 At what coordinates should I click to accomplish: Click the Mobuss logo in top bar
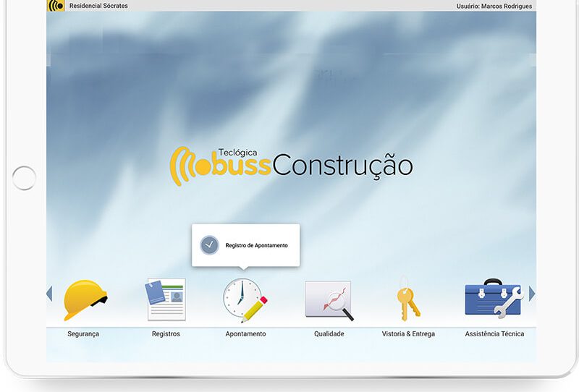[x=56, y=6]
